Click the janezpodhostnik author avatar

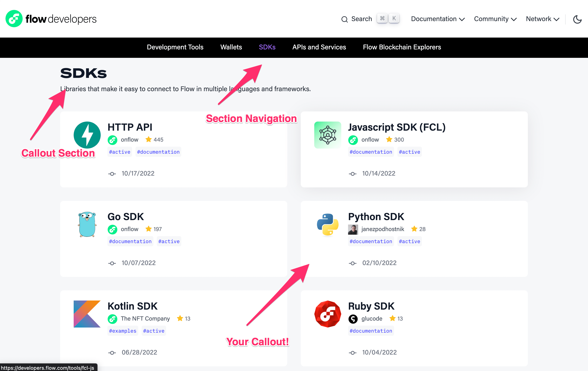[353, 229]
